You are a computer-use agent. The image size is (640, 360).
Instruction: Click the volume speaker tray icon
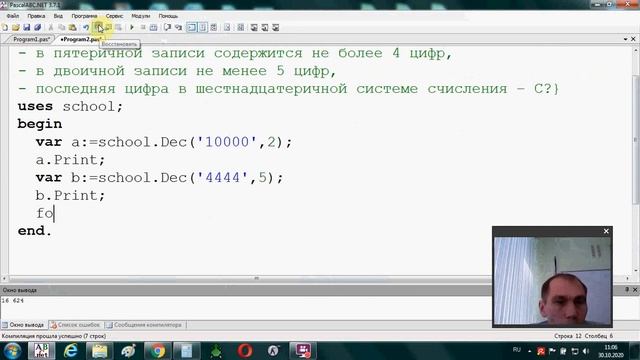tap(586, 351)
